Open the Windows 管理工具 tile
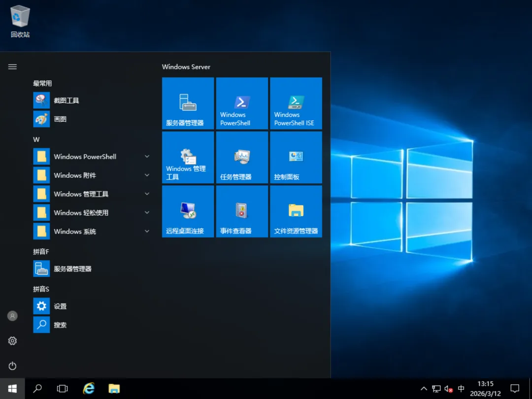 [188, 158]
